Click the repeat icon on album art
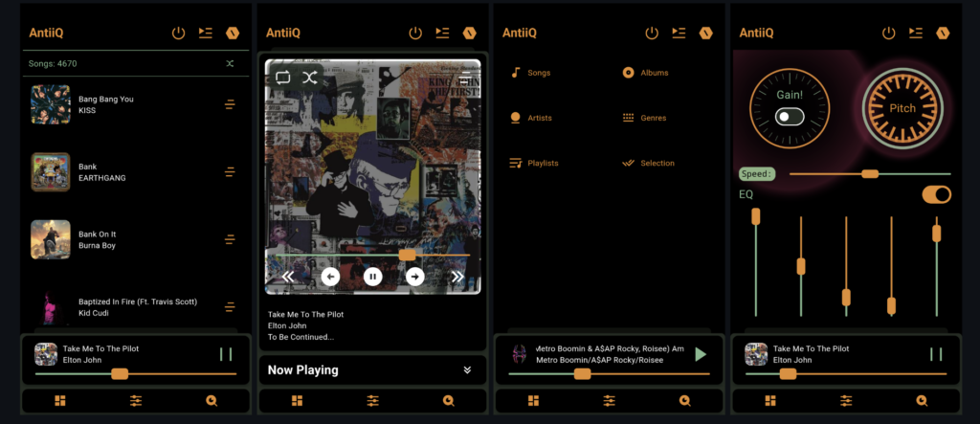980x424 pixels. pyautogui.click(x=283, y=78)
